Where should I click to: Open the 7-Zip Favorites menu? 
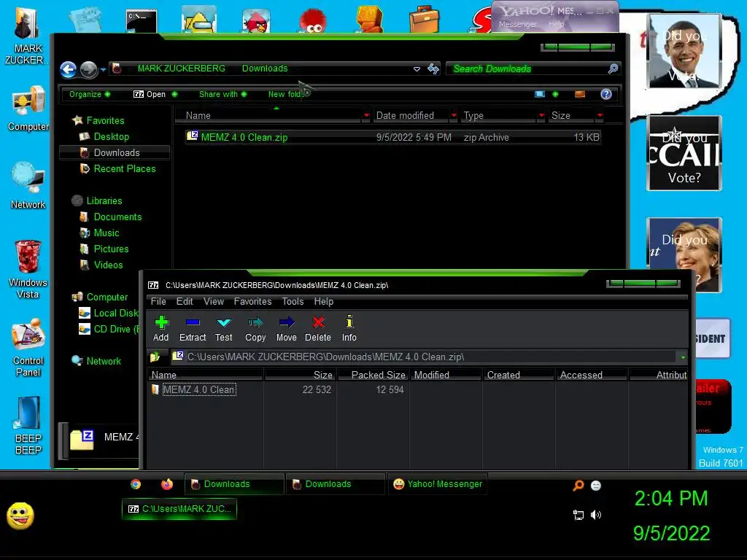tap(252, 301)
